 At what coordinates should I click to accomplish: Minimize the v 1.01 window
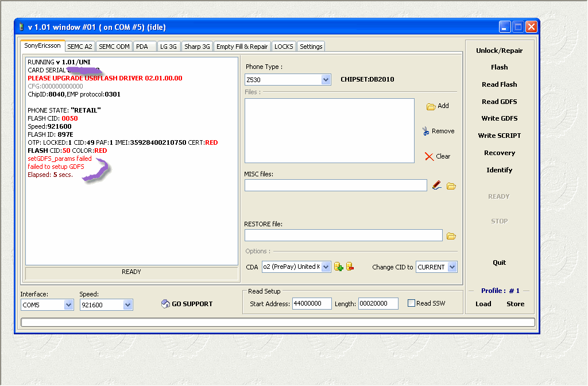505,27
